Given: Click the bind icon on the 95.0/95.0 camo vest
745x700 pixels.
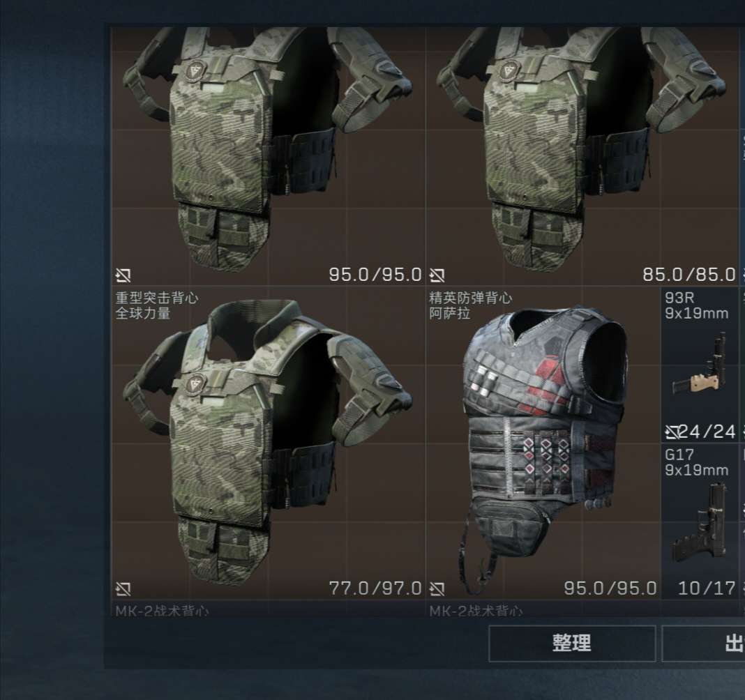Looking at the screenshot, I should [x=123, y=275].
